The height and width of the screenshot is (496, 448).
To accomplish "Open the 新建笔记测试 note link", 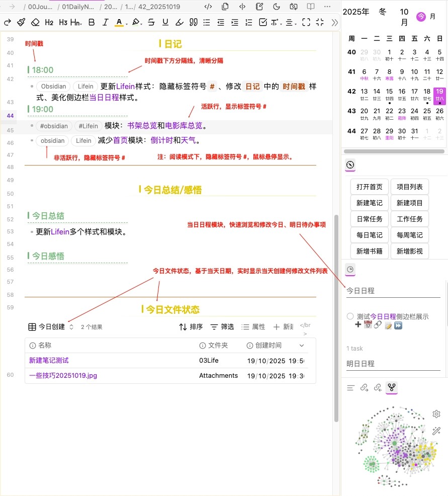I will tap(49, 361).
